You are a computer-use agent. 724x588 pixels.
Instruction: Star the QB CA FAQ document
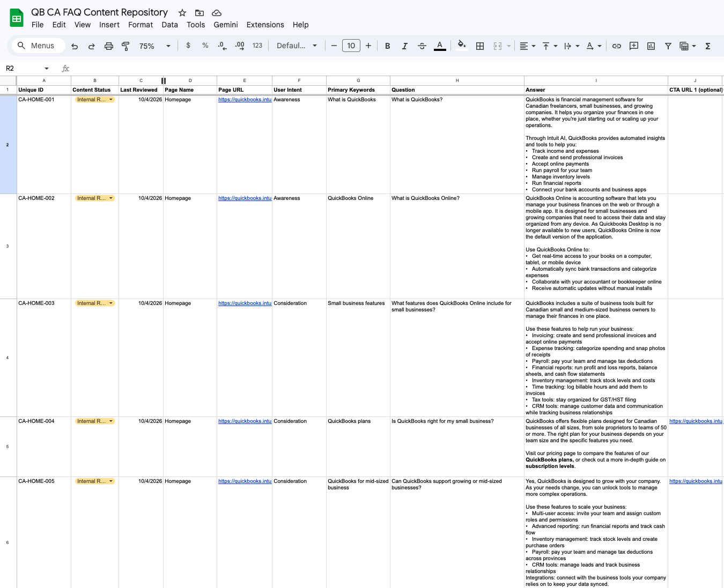coord(182,13)
